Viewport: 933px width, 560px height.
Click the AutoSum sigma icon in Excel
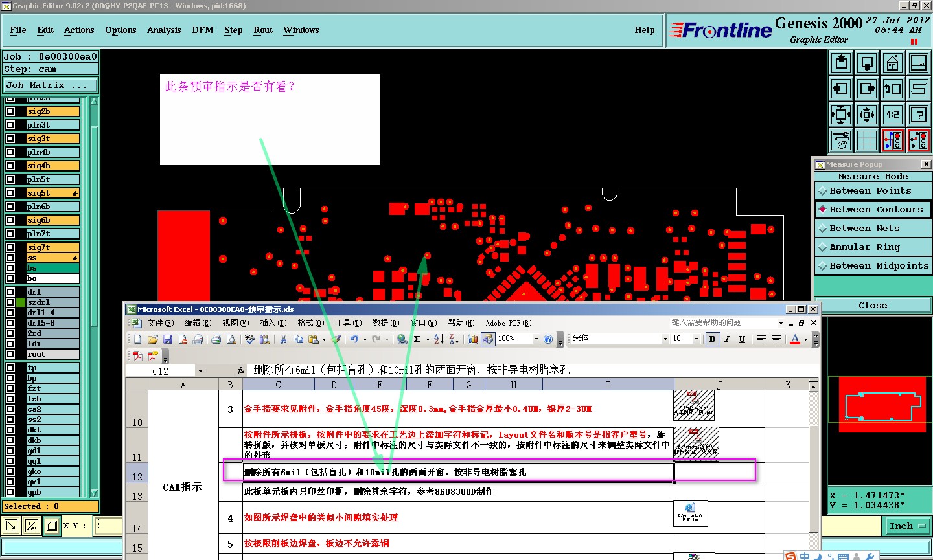(417, 339)
